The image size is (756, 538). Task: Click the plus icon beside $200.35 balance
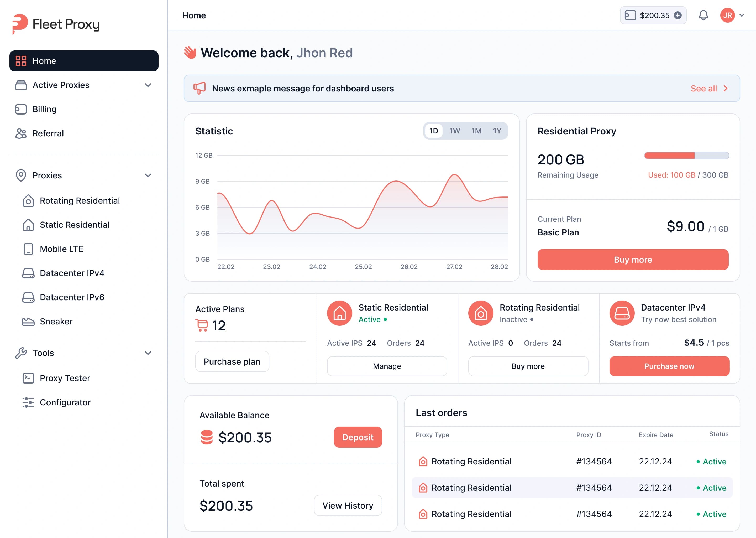click(x=678, y=15)
